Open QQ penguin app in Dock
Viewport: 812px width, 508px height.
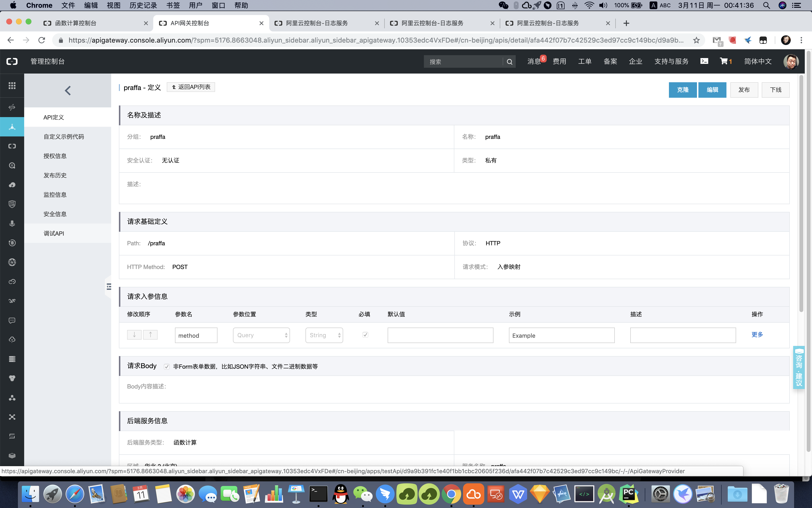pyautogui.click(x=341, y=494)
